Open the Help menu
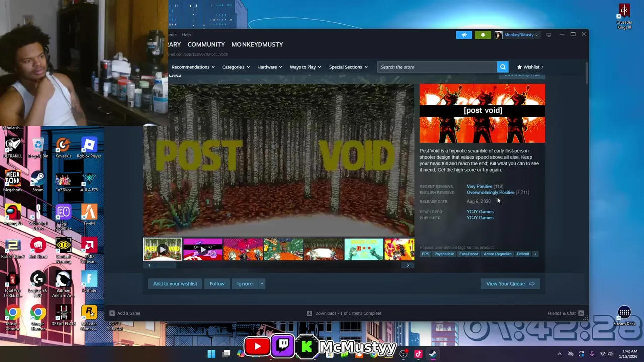Image resolution: width=644 pixels, height=362 pixels. click(186, 35)
